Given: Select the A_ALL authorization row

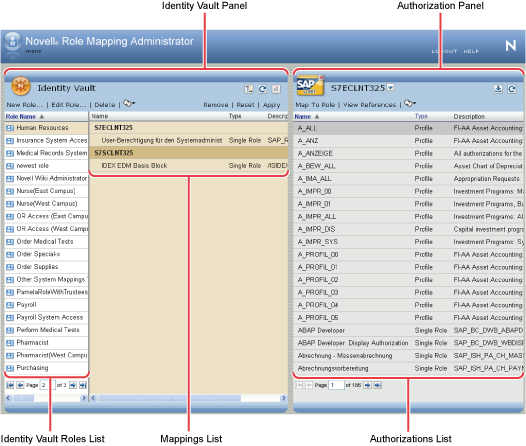Looking at the screenshot, I should pos(408,128).
